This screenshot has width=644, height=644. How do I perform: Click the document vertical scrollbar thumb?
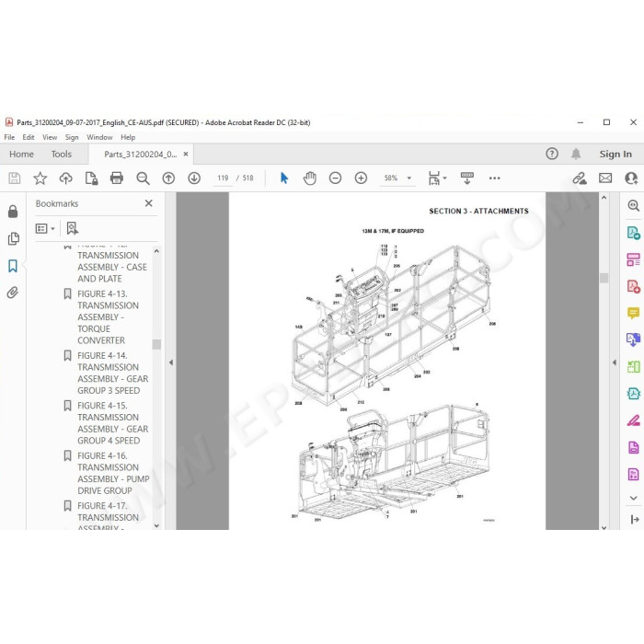pos(604,278)
